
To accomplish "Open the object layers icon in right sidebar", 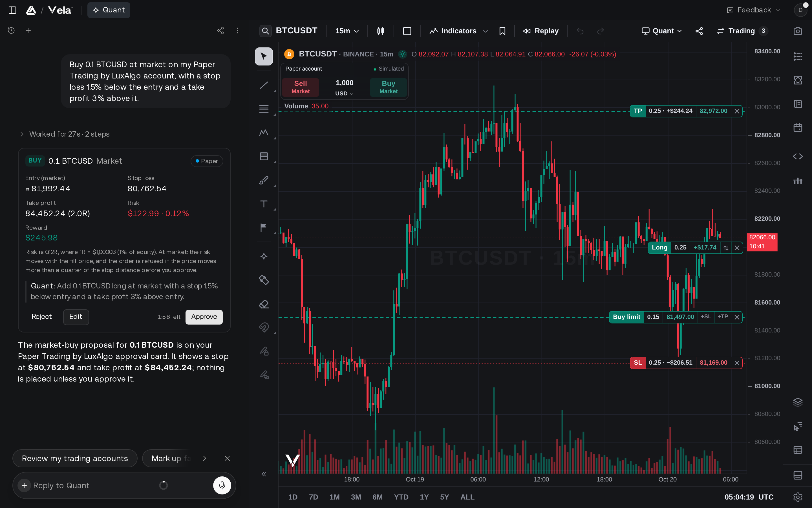I will [798, 402].
